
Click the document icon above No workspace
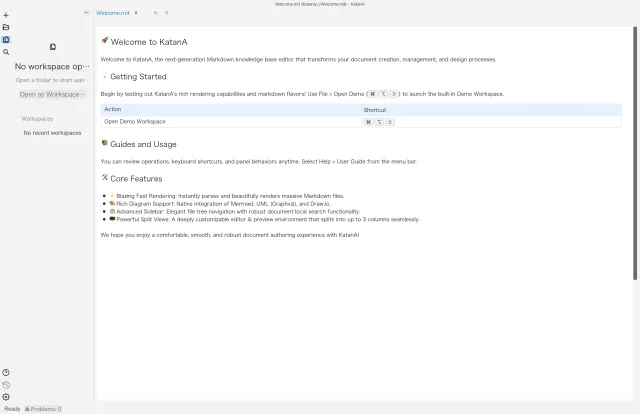[x=53, y=47]
